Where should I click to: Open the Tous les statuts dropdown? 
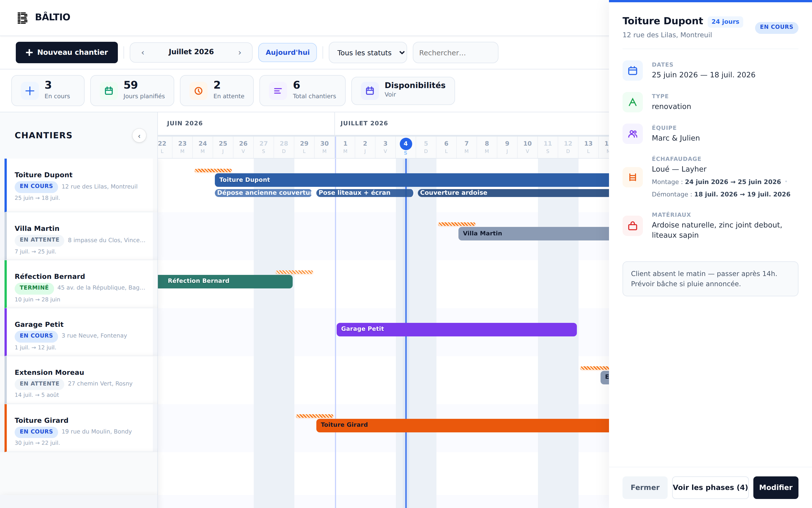(368, 52)
